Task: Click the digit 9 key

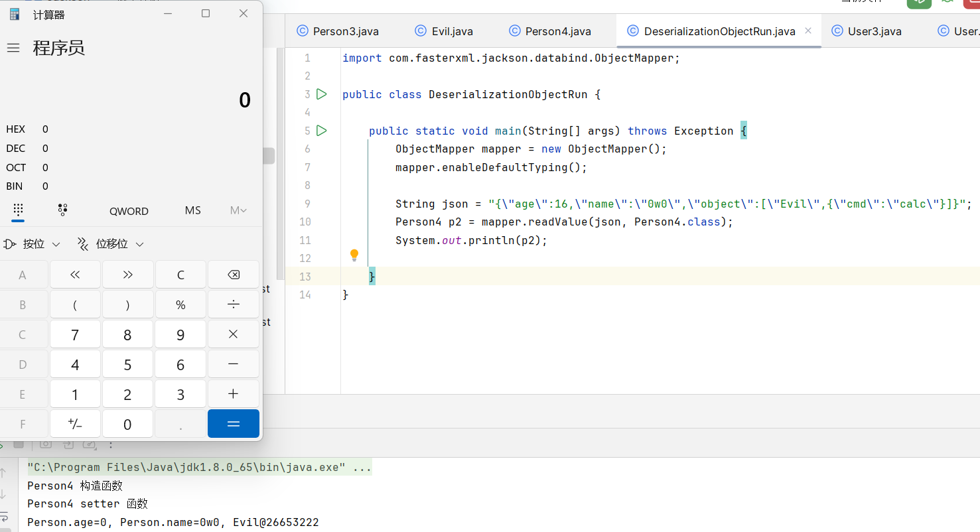Action: tap(180, 334)
